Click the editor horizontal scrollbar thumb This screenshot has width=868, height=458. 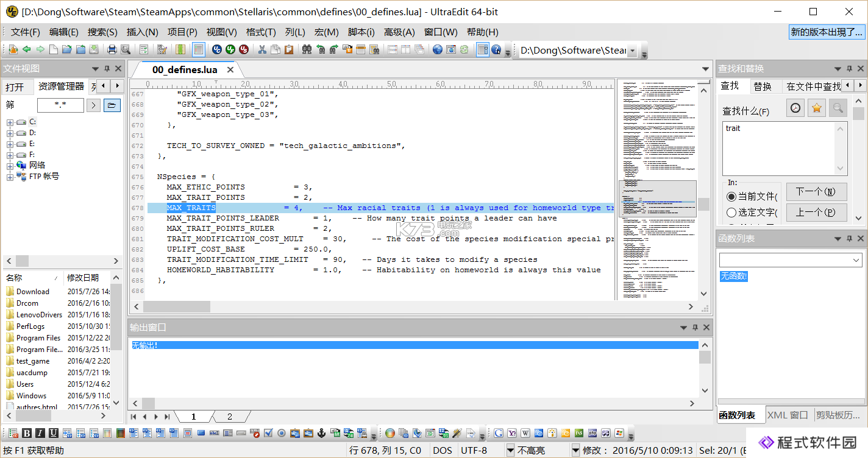coord(177,306)
